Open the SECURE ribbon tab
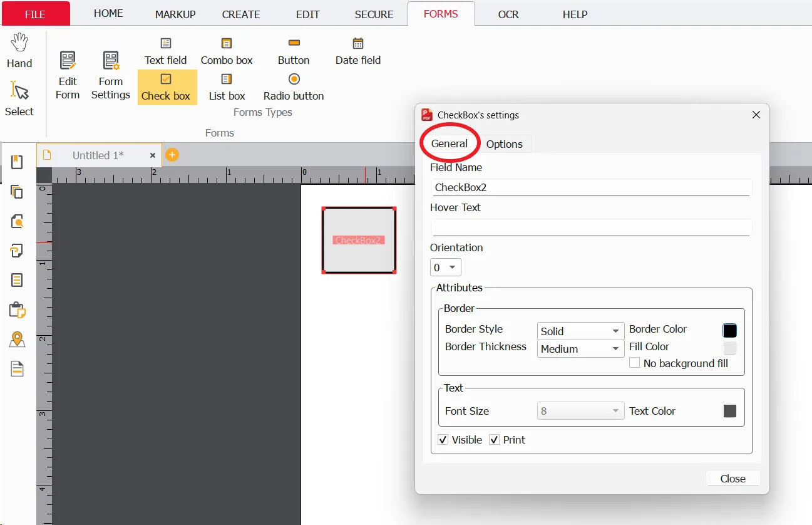This screenshot has height=525, width=812. click(374, 14)
